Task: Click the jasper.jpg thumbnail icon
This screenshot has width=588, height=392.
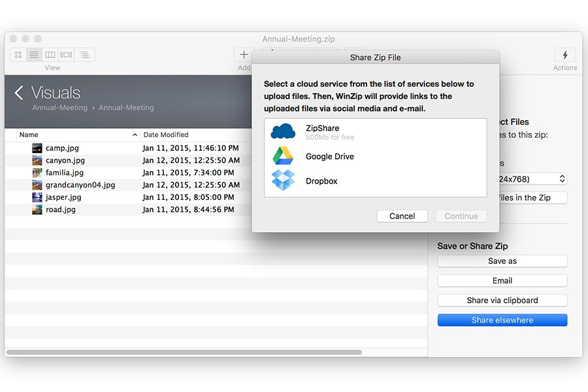Action: [37, 197]
